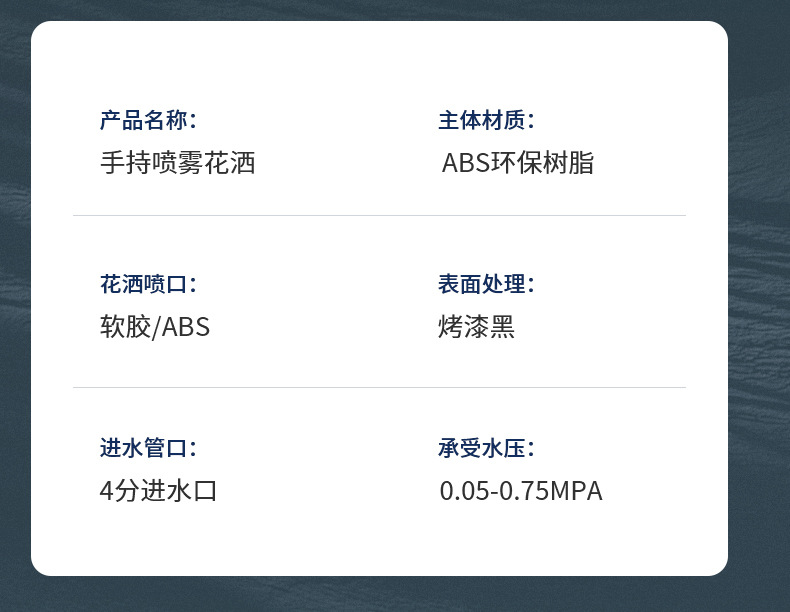Image resolution: width=790 pixels, height=612 pixels.
Task: Click the digit 4 in 4分进水口
Action: [107, 491]
